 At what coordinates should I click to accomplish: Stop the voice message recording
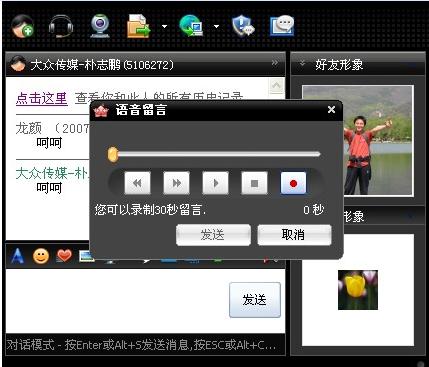coord(254,183)
